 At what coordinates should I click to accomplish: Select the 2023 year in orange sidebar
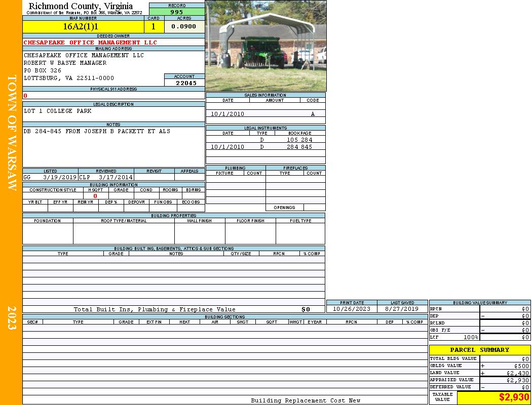tap(12, 318)
